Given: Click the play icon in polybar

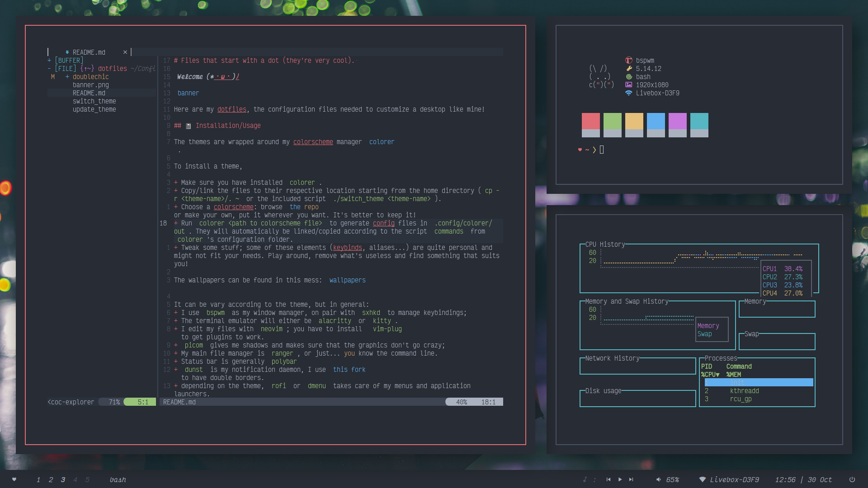Looking at the screenshot, I should 620,479.
